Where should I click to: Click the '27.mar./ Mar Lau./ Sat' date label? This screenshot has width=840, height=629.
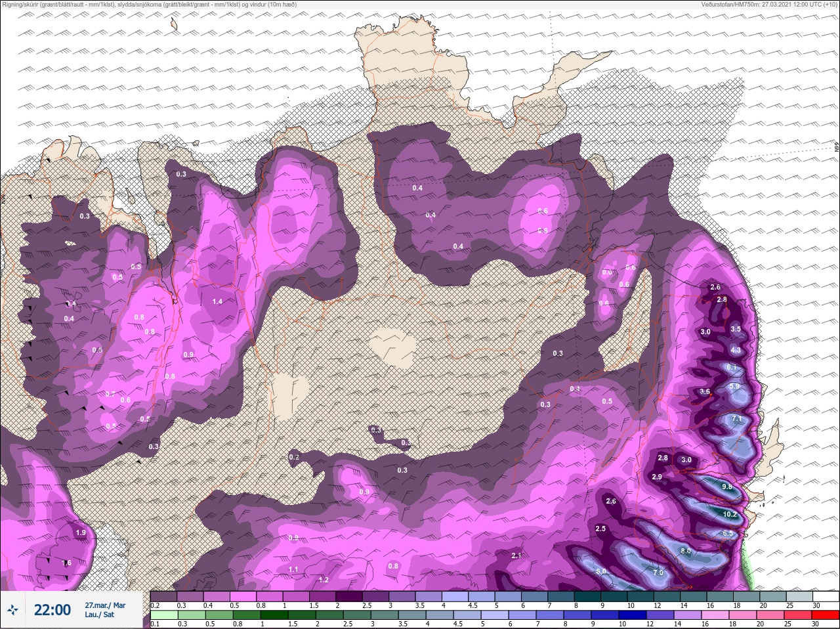coord(105,610)
